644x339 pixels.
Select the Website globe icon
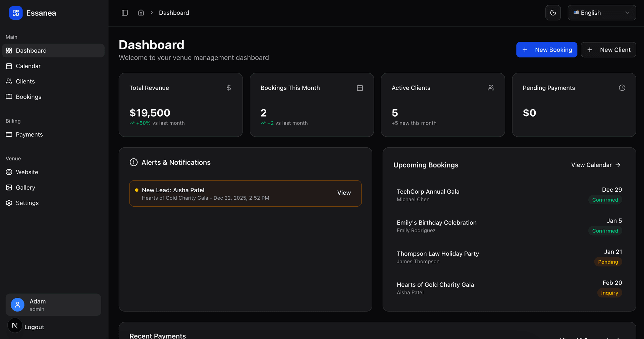click(9, 172)
